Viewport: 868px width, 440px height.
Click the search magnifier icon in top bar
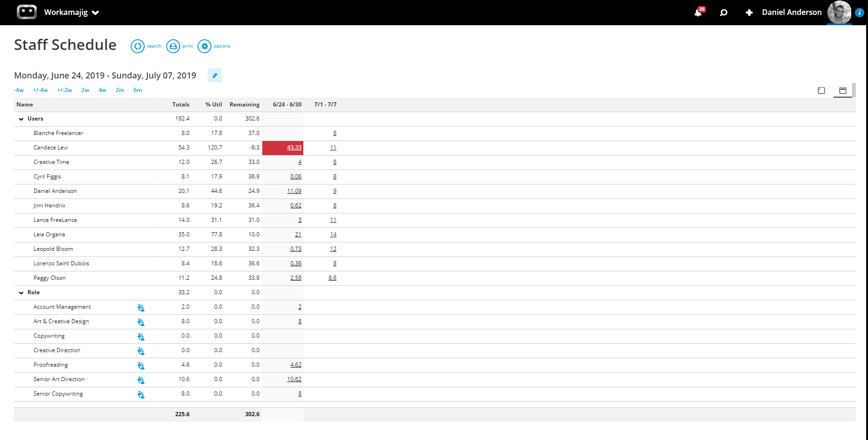click(723, 13)
